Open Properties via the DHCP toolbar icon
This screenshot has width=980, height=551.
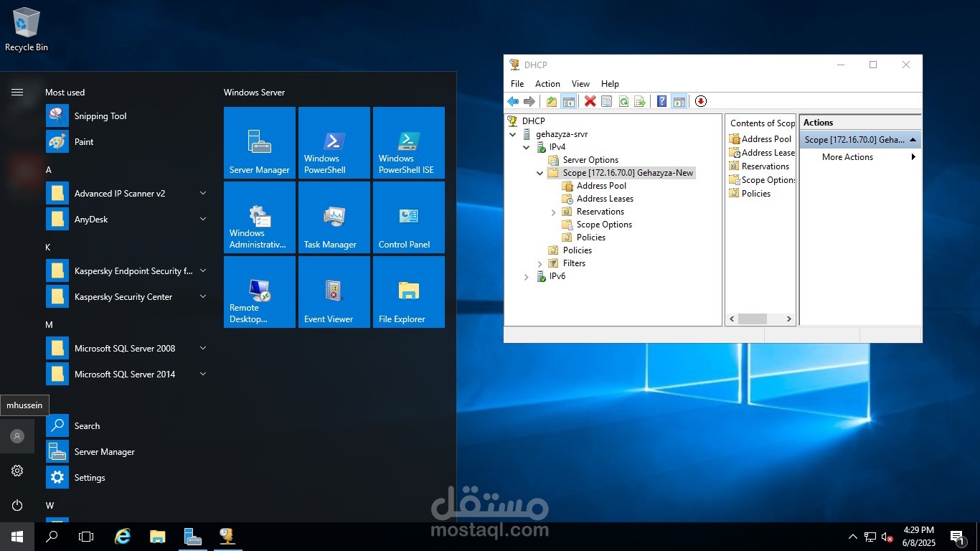coord(606,101)
